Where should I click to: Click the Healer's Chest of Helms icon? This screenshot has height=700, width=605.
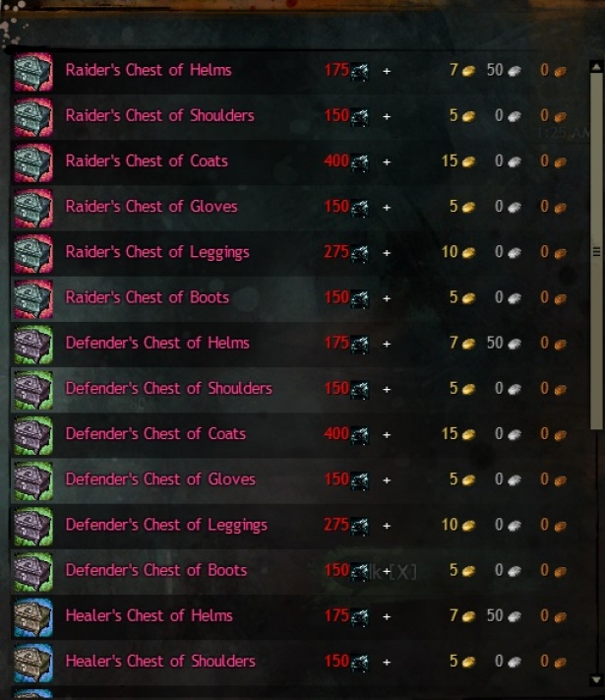pyautogui.click(x=33, y=617)
